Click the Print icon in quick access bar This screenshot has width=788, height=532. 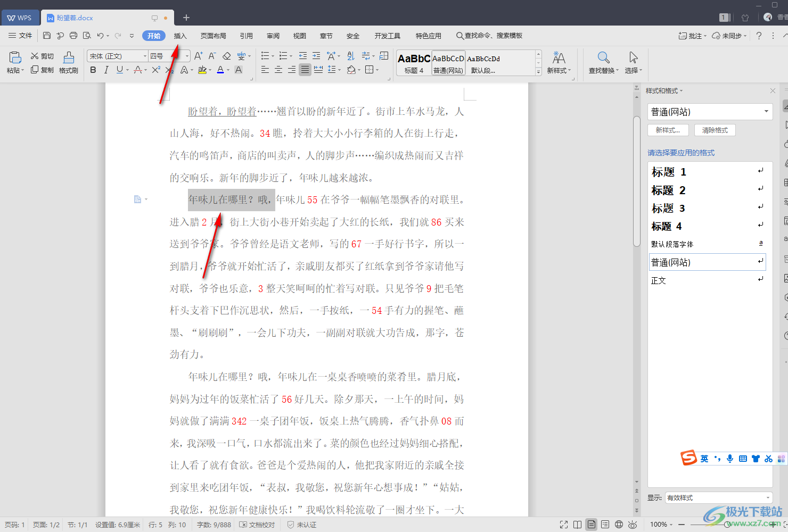[x=73, y=36]
